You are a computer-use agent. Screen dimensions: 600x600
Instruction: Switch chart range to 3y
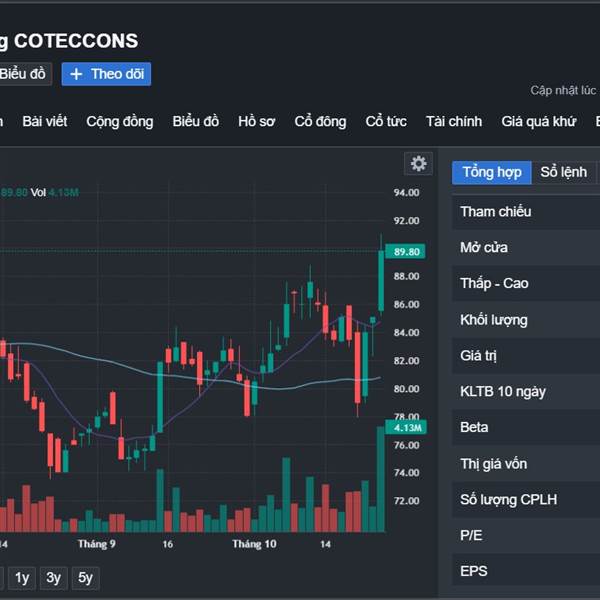tap(54, 577)
